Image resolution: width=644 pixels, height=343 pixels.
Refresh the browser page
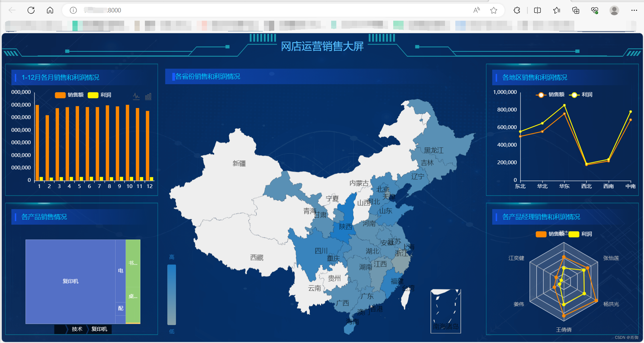tap(31, 10)
